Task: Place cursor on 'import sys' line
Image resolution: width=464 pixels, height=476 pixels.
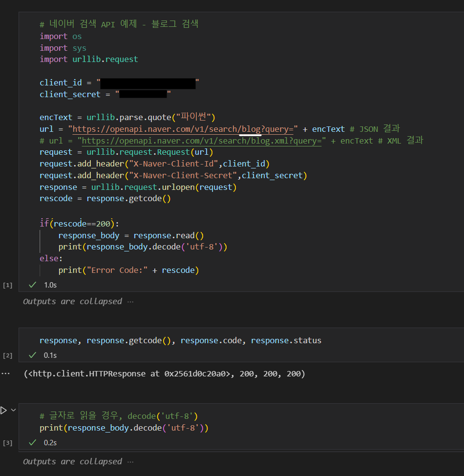Action: [63, 48]
